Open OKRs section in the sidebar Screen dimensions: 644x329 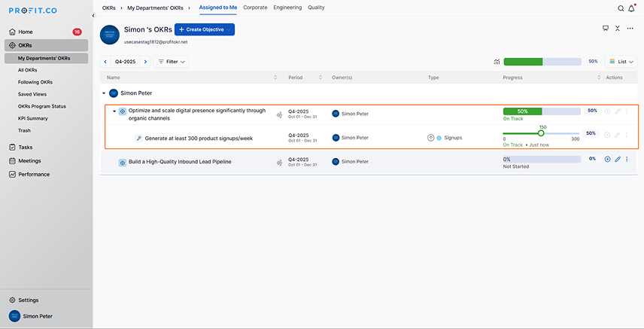tap(47, 45)
